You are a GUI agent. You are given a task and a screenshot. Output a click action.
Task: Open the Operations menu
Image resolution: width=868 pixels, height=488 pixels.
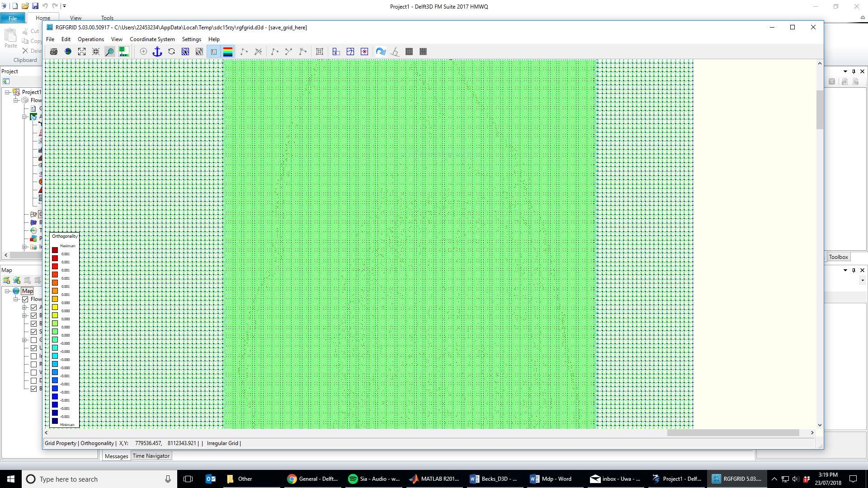[x=90, y=39]
